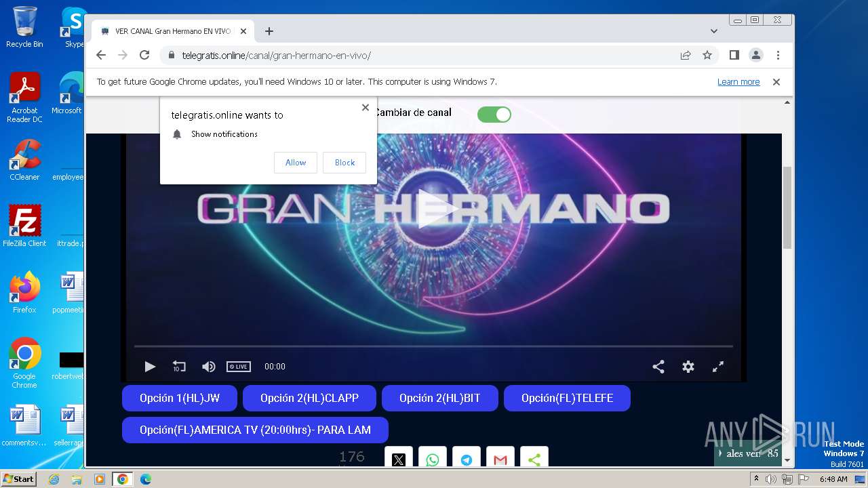
Task: Open Recycle Bin on desktop
Action: coord(24,27)
